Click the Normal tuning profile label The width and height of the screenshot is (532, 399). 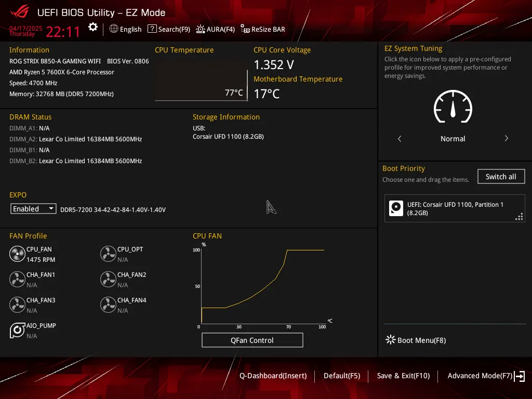453,138
